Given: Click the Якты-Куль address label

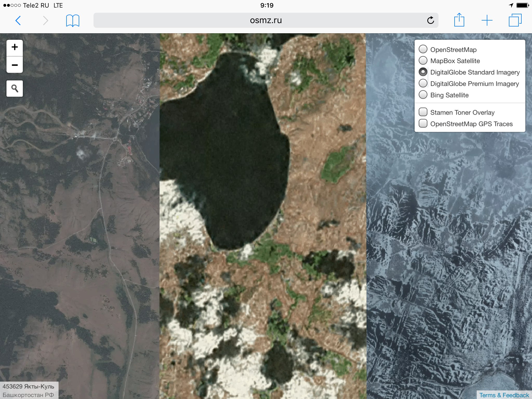Looking at the screenshot, I should coord(29,390).
